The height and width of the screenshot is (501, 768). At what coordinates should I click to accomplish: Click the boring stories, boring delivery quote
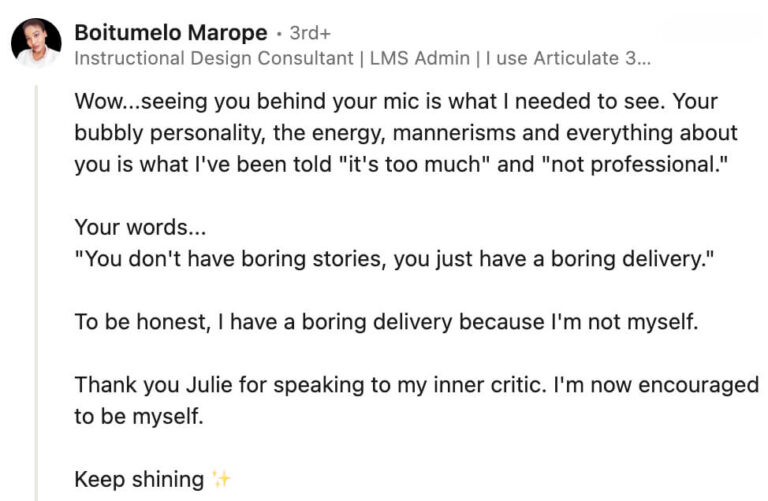(x=394, y=259)
